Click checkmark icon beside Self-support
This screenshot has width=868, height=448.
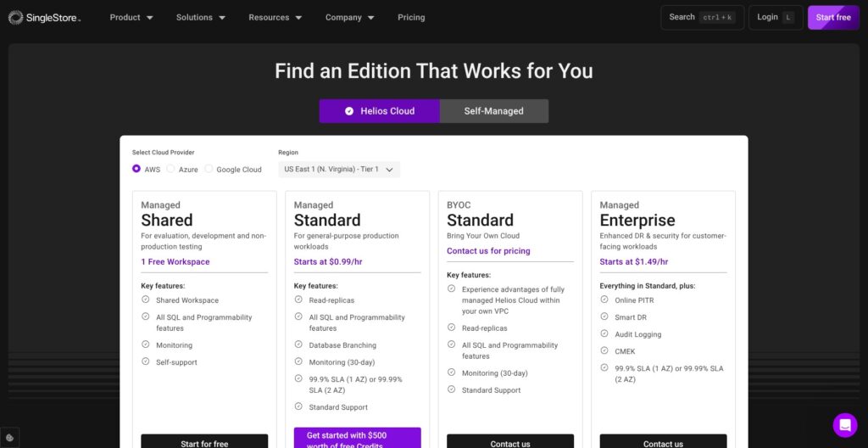(146, 361)
